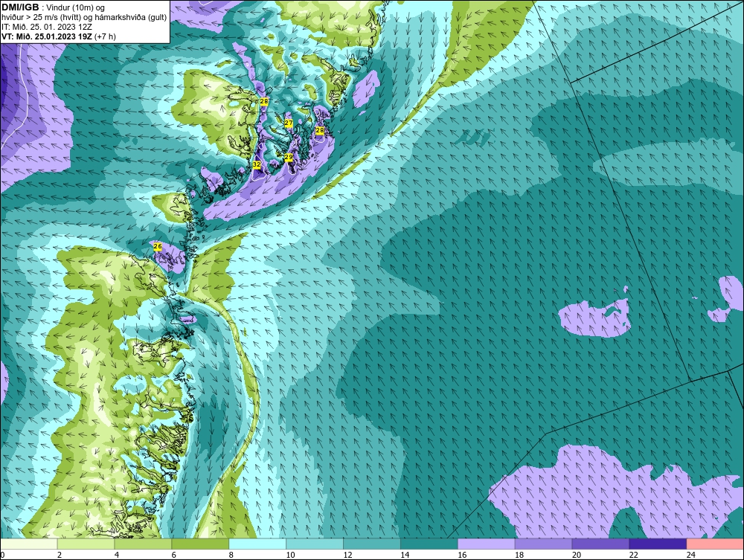Click the legend scale number 24

tap(691, 555)
